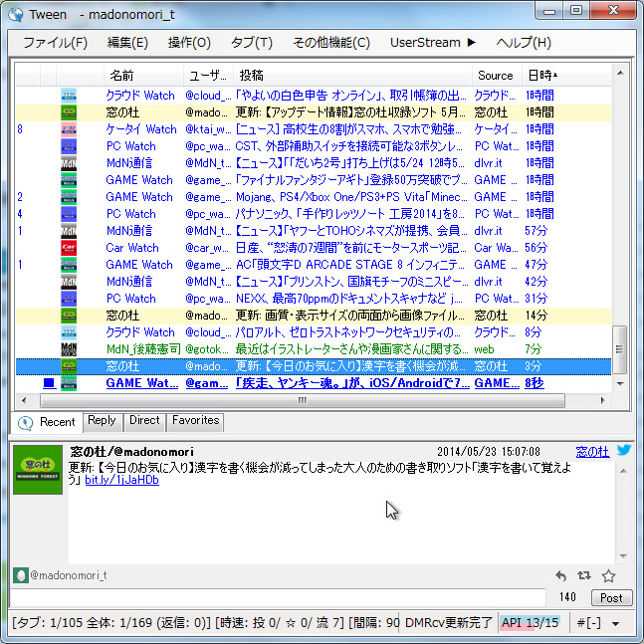Click avatar of クラウド Watch 18時間 row

click(x=69, y=96)
